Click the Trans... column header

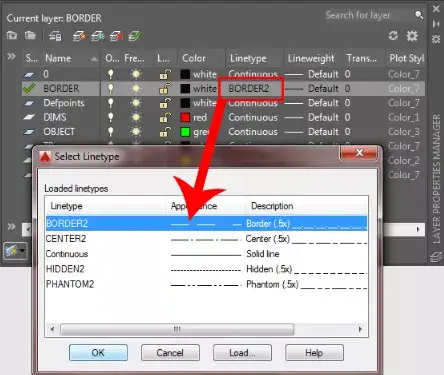363,58
